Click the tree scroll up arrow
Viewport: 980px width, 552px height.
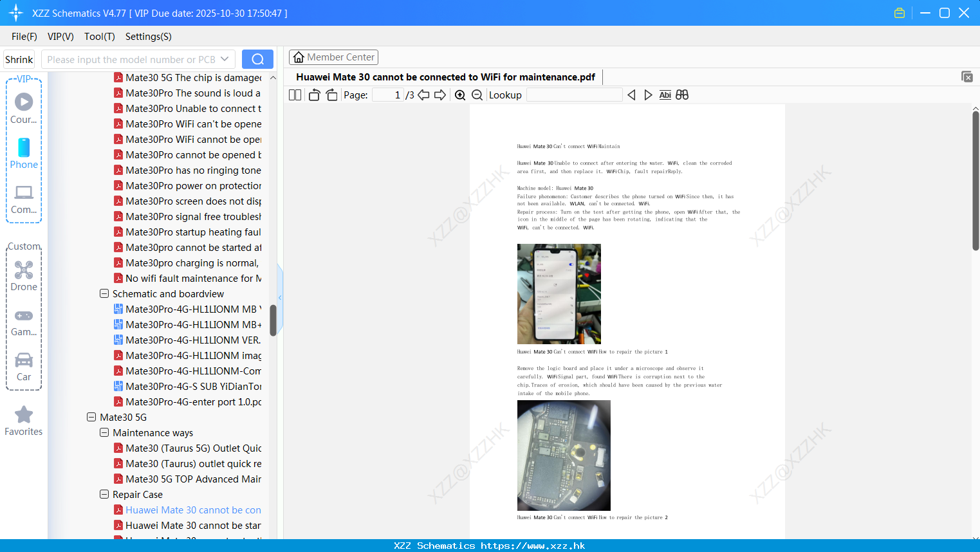[x=273, y=77]
